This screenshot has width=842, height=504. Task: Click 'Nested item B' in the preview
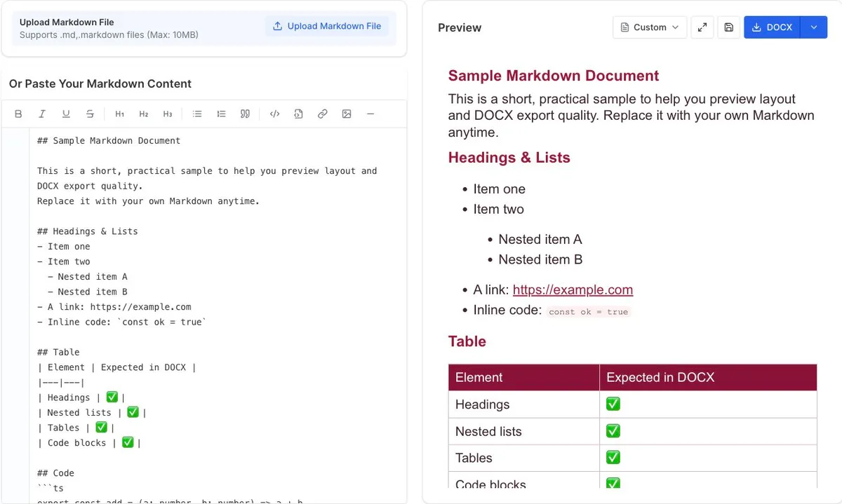tap(540, 259)
